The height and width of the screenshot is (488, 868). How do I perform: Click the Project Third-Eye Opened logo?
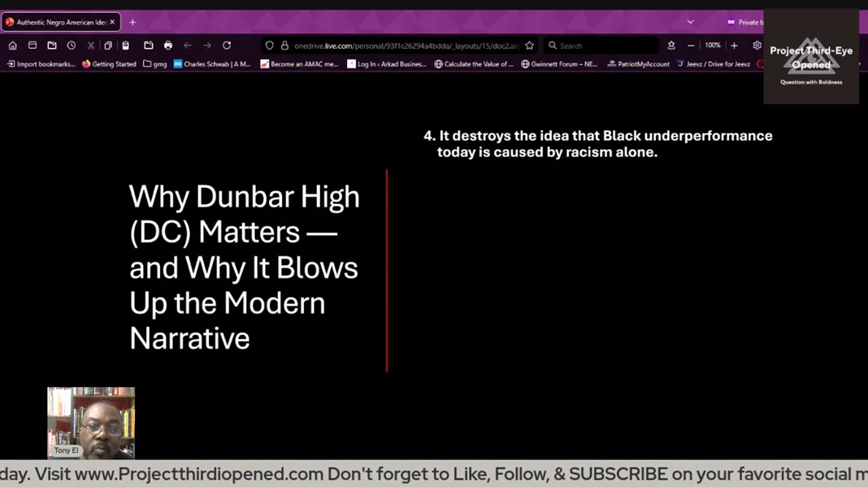811,58
